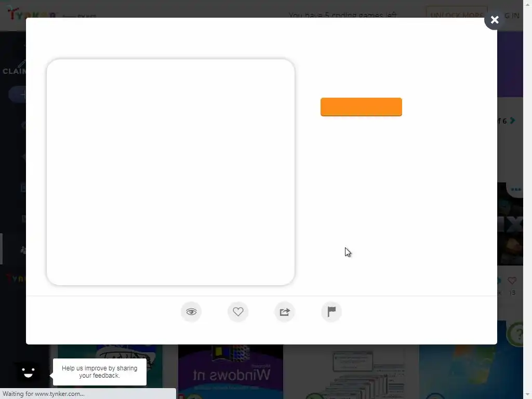This screenshot has width=532, height=399.
Task: Open the three-dots menu on background card
Action: (x=516, y=189)
